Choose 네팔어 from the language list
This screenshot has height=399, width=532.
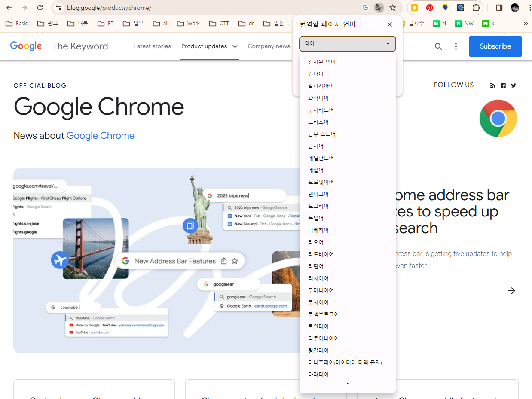tap(347, 170)
